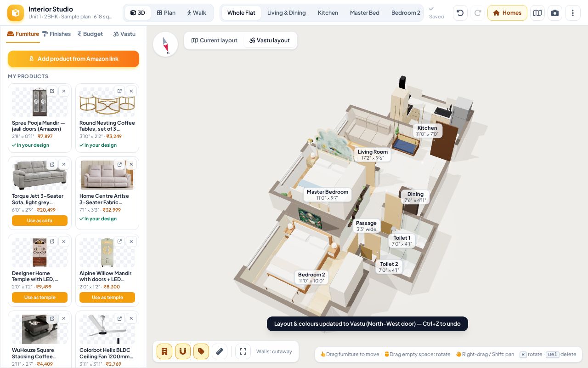588x368 pixels.
Task: Switch to Walk view mode
Action: pos(196,13)
